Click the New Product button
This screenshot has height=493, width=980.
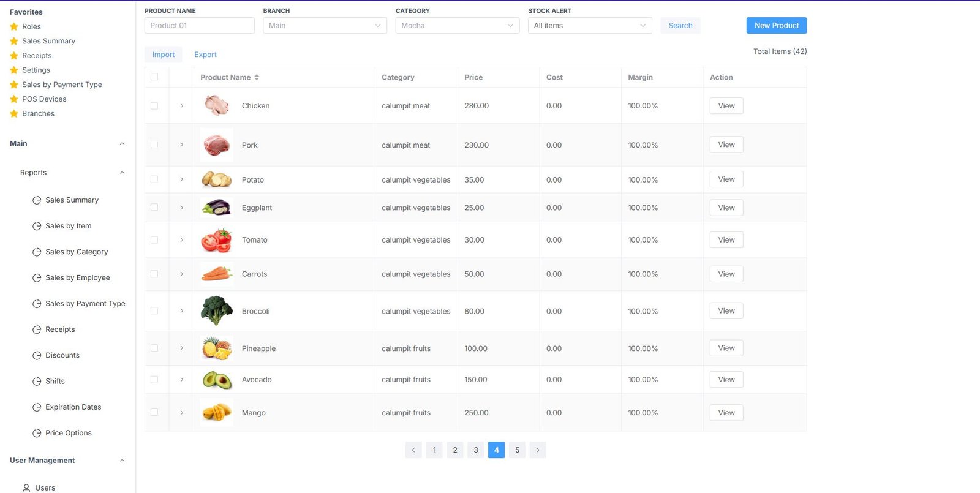click(776, 26)
